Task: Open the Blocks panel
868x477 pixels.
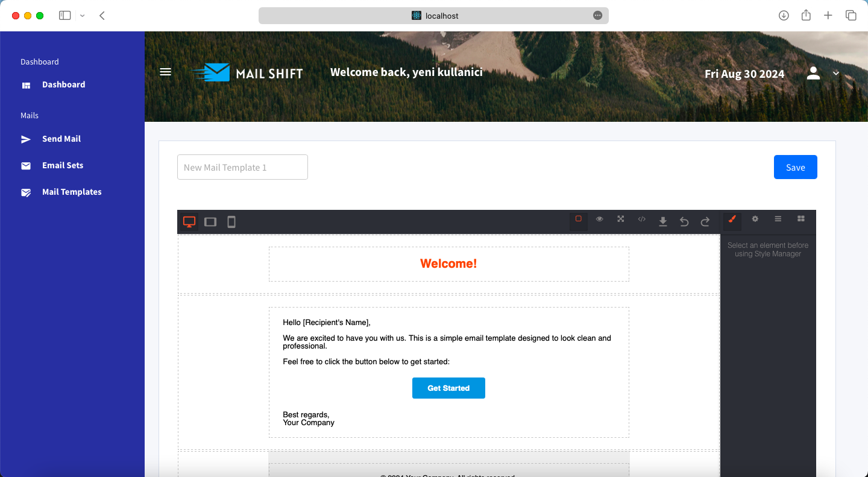Action: 801,220
